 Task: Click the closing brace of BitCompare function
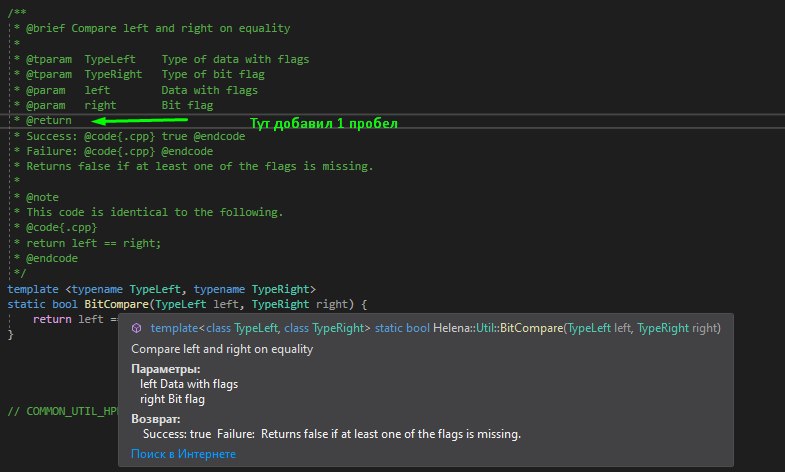(x=11, y=334)
